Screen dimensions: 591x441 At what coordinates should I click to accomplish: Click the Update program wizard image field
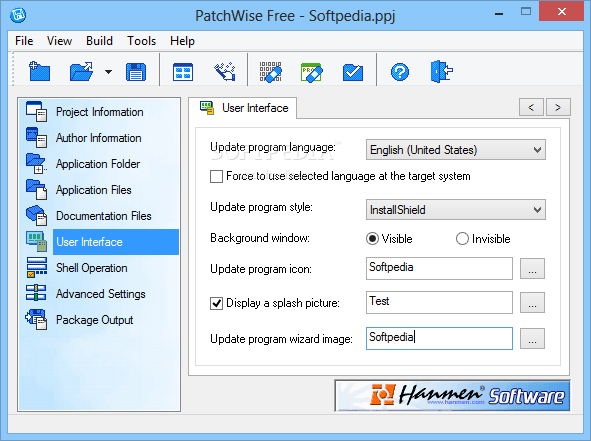point(439,338)
